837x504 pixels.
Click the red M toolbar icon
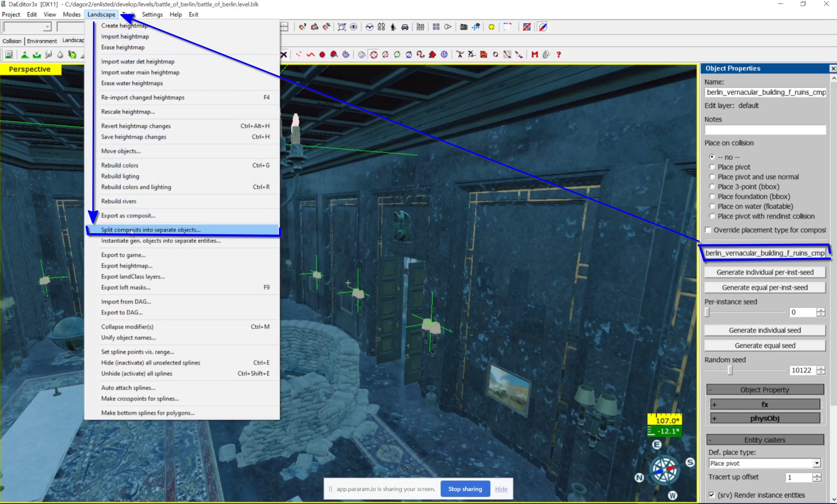pos(534,55)
